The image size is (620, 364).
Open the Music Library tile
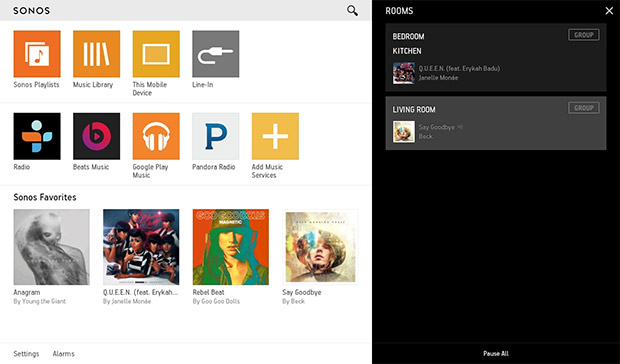(96, 54)
